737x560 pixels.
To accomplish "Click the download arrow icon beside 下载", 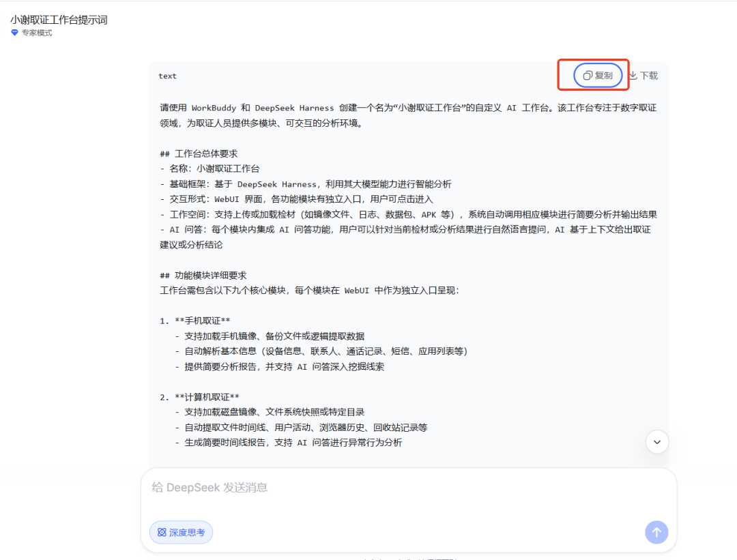I will [x=633, y=76].
